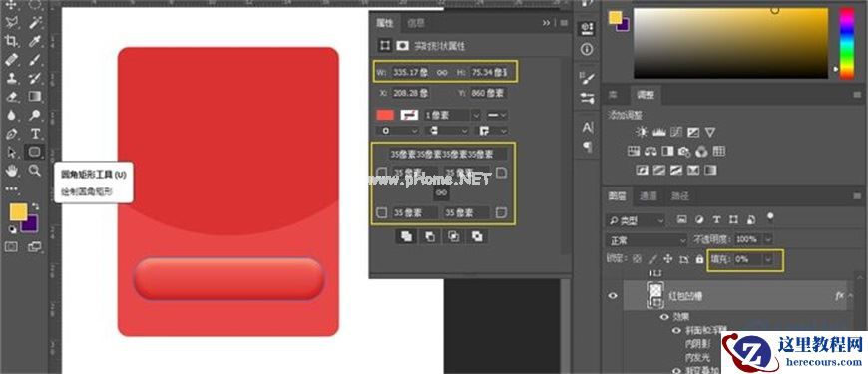Select the Eraser tool
The image size is (868, 374).
pyautogui.click(x=11, y=97)
